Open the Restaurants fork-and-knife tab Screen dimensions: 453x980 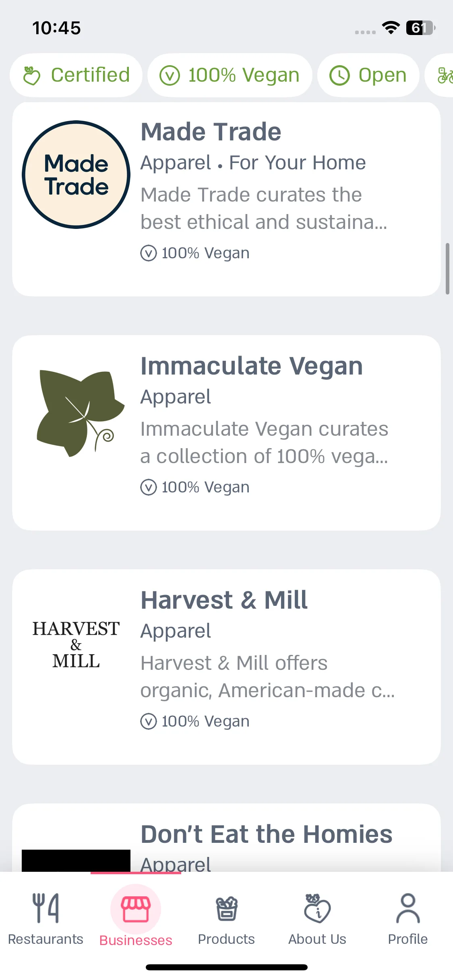(46, 908)
